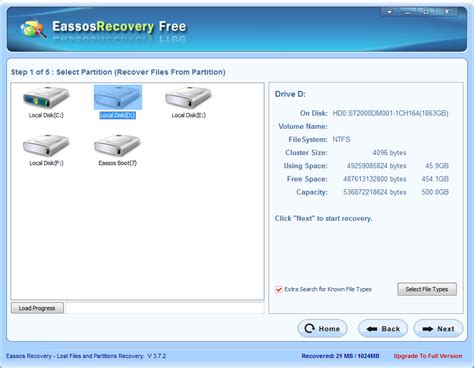The height and width of the screenshot is (368, 474).
Task: Click the Drive D: heading
Action: 290,94
